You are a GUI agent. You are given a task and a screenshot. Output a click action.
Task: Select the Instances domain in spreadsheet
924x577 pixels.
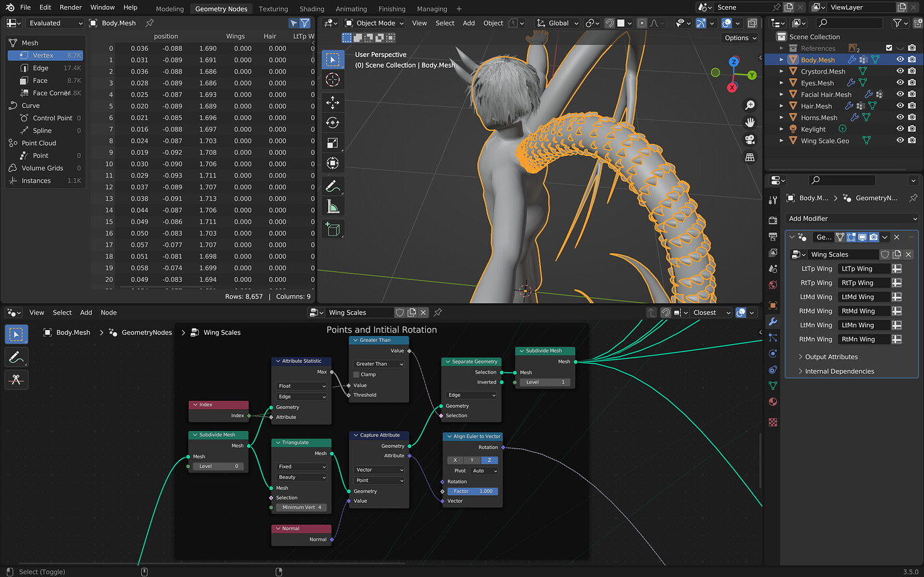47,181
